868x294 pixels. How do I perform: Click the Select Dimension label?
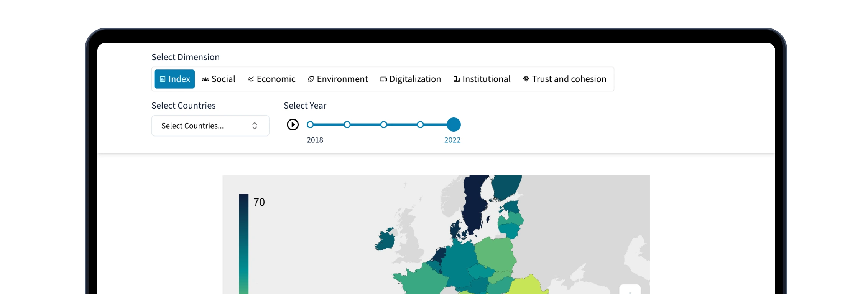[186, 57]
